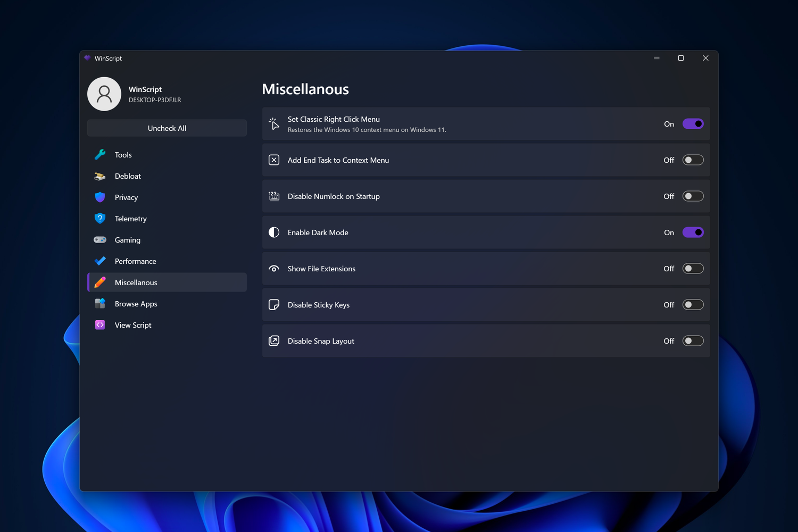Click the Uncheck All button
Image resolution: width=798 pixels, height=532 pixels.
click(167, 128)
